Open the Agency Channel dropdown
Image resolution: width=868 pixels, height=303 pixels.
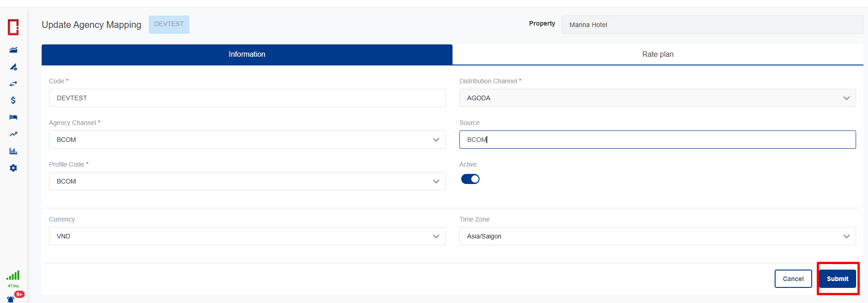coord(247,140)
